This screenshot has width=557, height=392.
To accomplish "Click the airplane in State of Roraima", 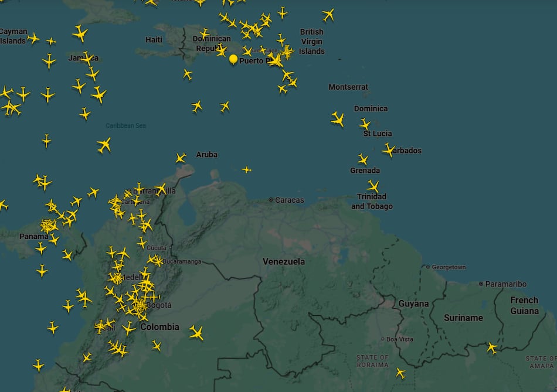I will [x=400, y=373].
